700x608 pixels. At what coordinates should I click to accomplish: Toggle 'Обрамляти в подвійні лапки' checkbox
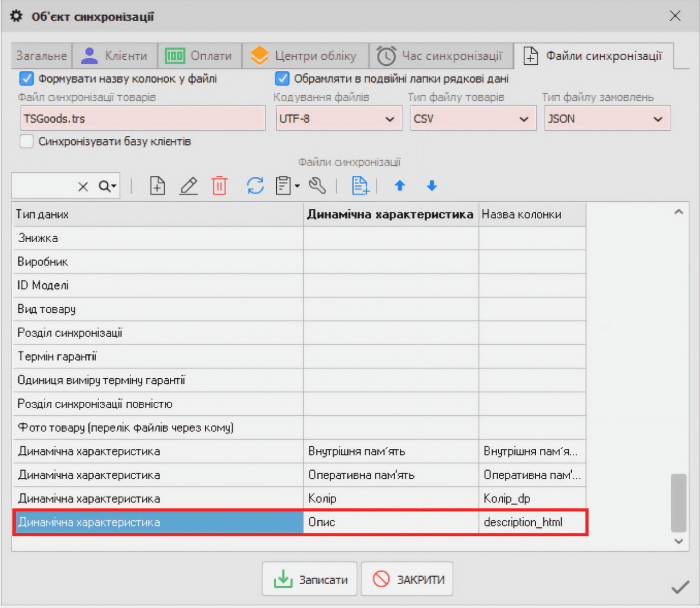point(282,79)
